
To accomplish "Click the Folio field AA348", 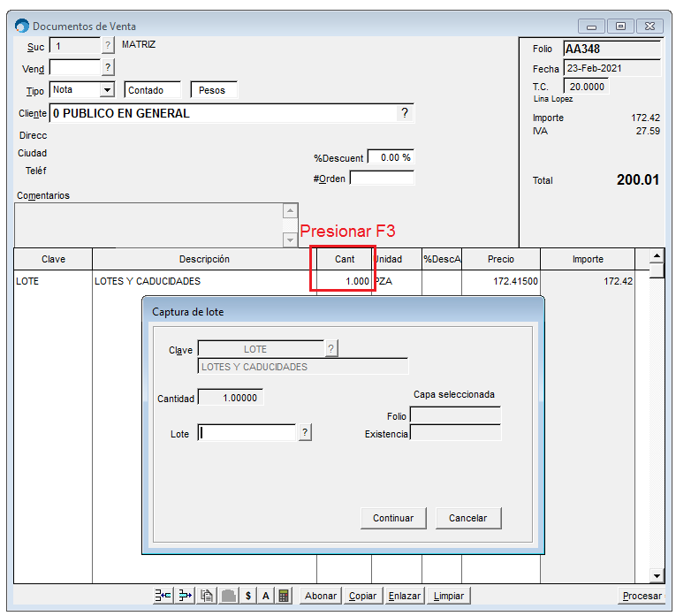I will 612,49.
